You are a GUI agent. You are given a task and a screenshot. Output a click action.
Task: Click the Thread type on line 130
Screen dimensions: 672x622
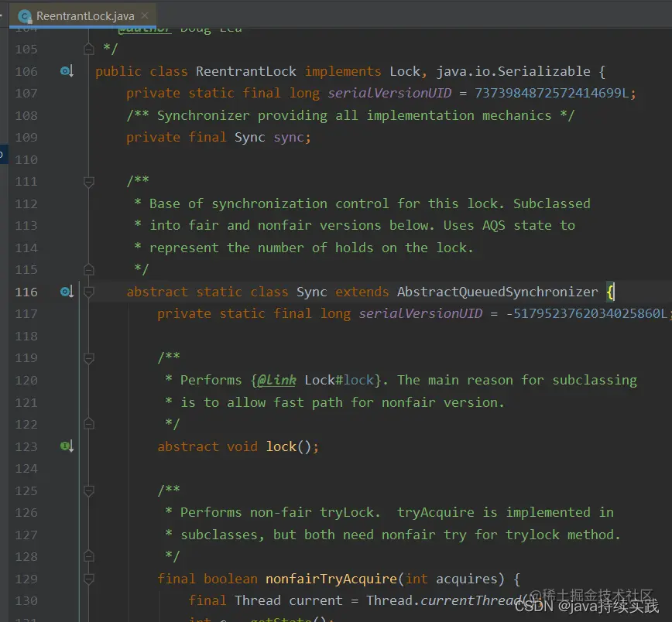258,600
